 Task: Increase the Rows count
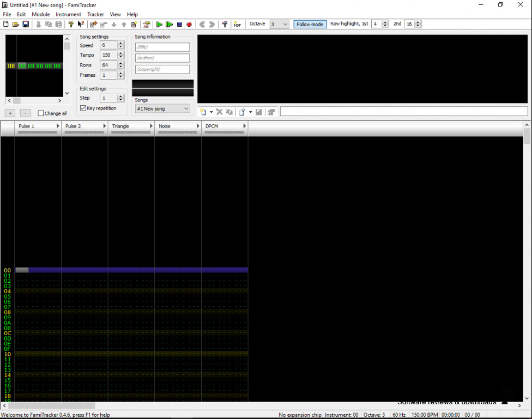[121, 63]
